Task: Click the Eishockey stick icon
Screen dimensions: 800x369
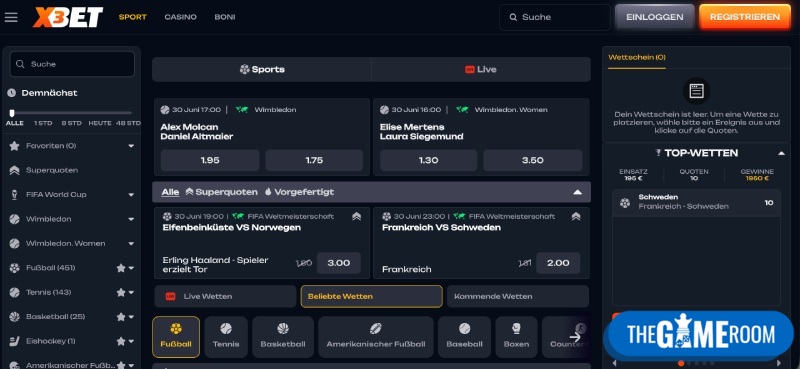Action: point(14,341)
